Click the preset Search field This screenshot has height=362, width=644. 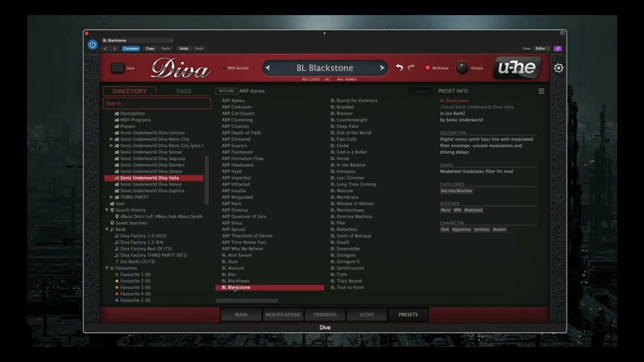point(157,103)
